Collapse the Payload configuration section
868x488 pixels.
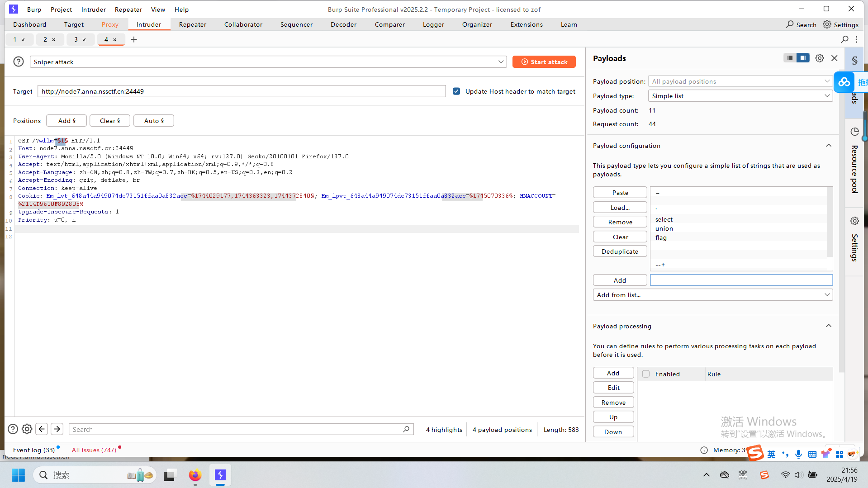point(829,146)
